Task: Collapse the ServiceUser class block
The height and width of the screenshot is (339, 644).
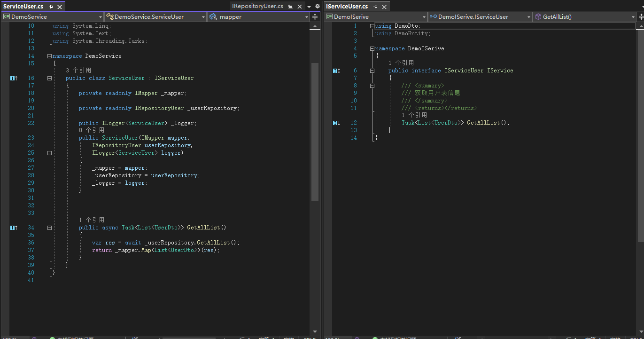Action: 49,78
